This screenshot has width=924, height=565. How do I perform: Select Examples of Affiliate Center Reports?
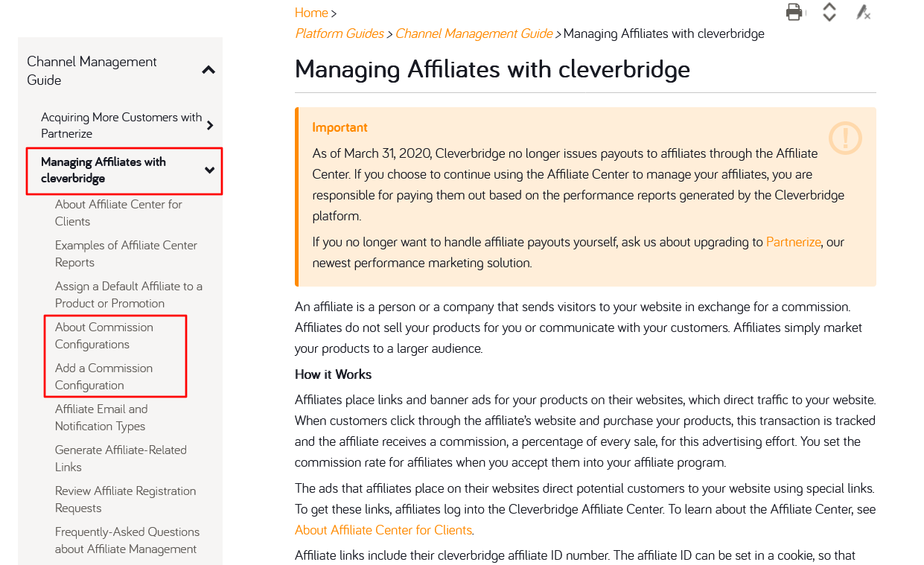point(125,253)
